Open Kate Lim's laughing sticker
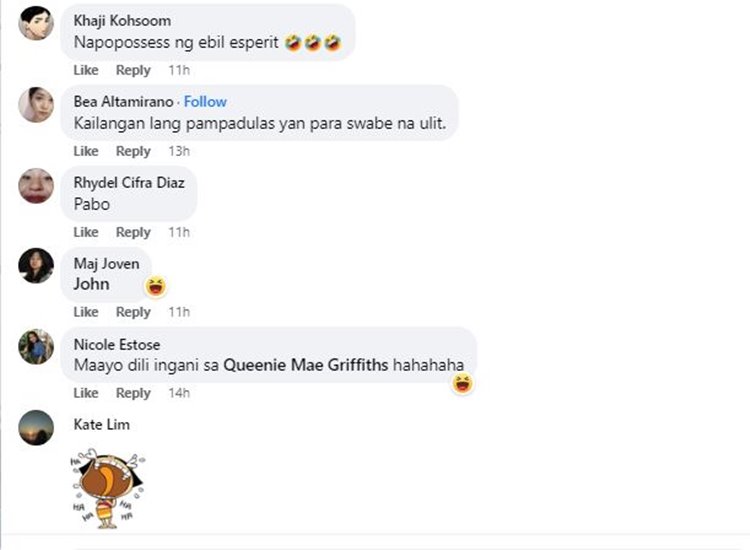Screen dimensions: 750x550 pyautogui.click(x=108, y=488)
